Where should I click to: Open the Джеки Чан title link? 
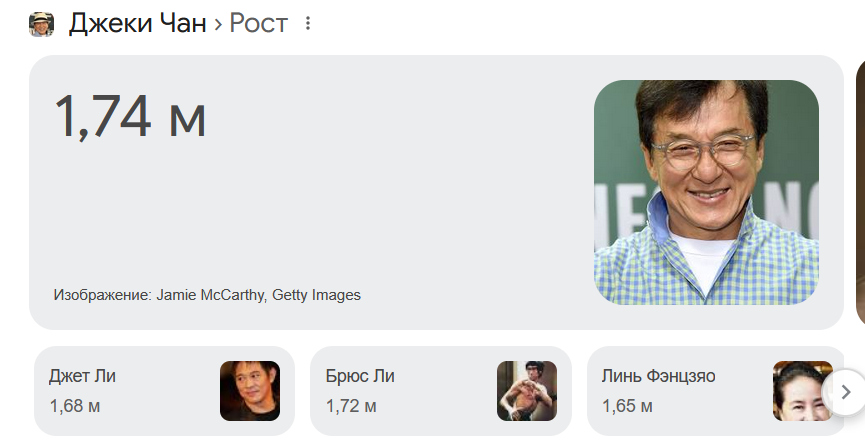pos(137,24)
